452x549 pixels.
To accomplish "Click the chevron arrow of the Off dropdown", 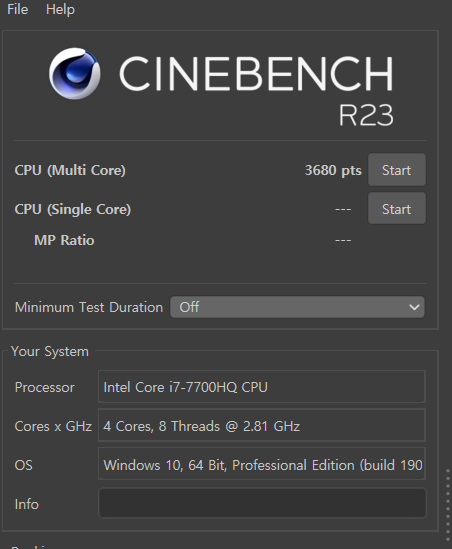I will (x=414, y=307).
